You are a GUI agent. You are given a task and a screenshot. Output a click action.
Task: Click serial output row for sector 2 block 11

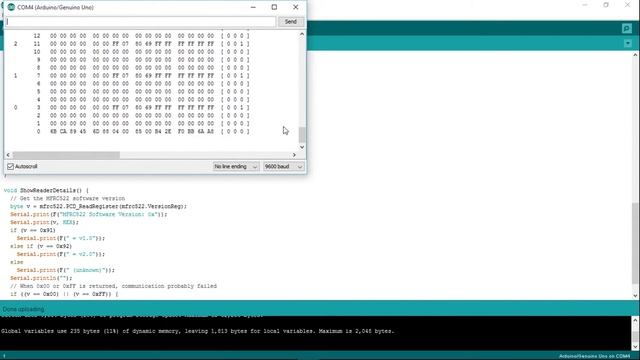[x=131, y=44]
